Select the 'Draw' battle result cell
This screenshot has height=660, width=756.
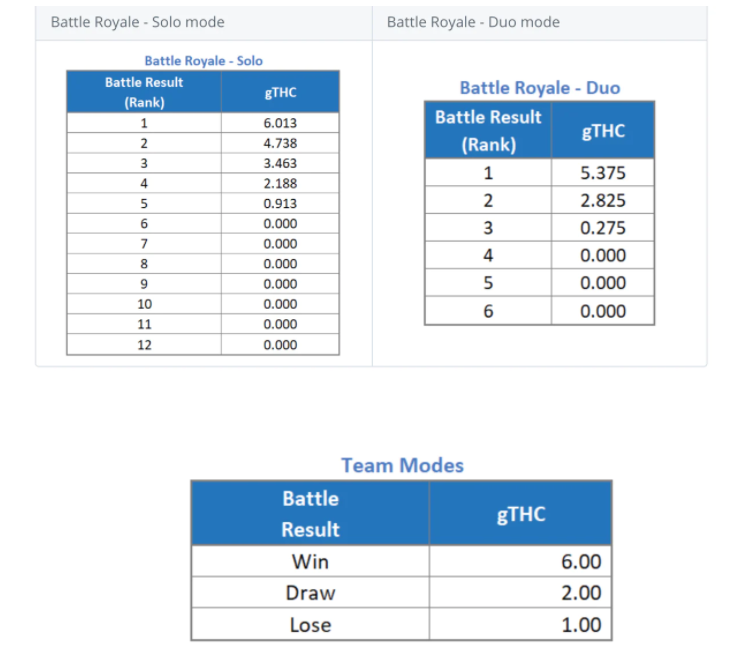pyautogui.click(x=310, y=593)
